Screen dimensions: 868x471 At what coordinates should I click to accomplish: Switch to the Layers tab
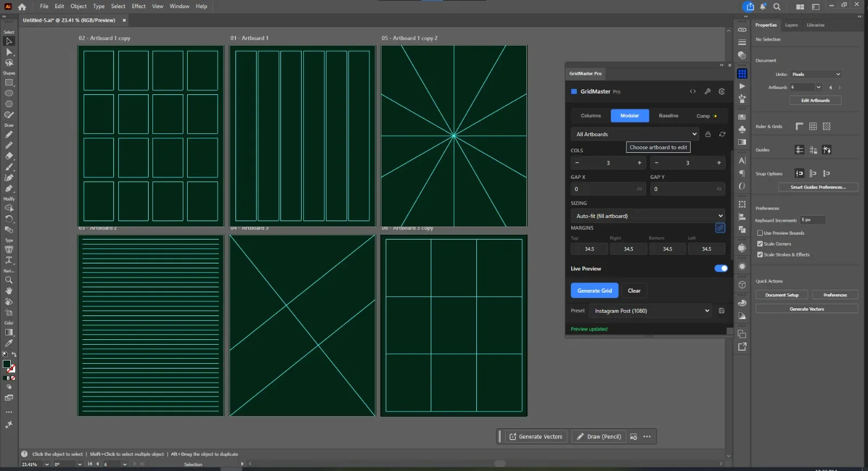pos(792,25)
